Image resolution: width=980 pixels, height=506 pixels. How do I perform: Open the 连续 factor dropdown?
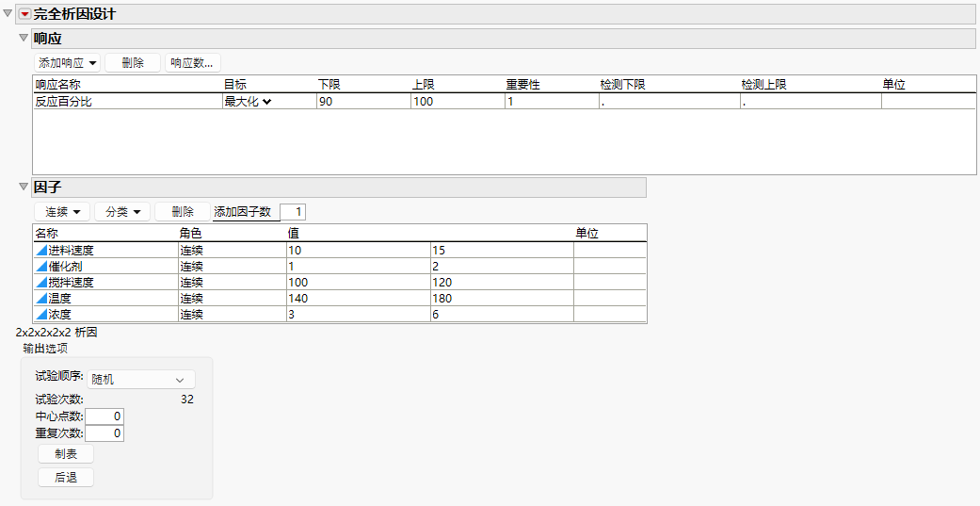coord(62,212)
